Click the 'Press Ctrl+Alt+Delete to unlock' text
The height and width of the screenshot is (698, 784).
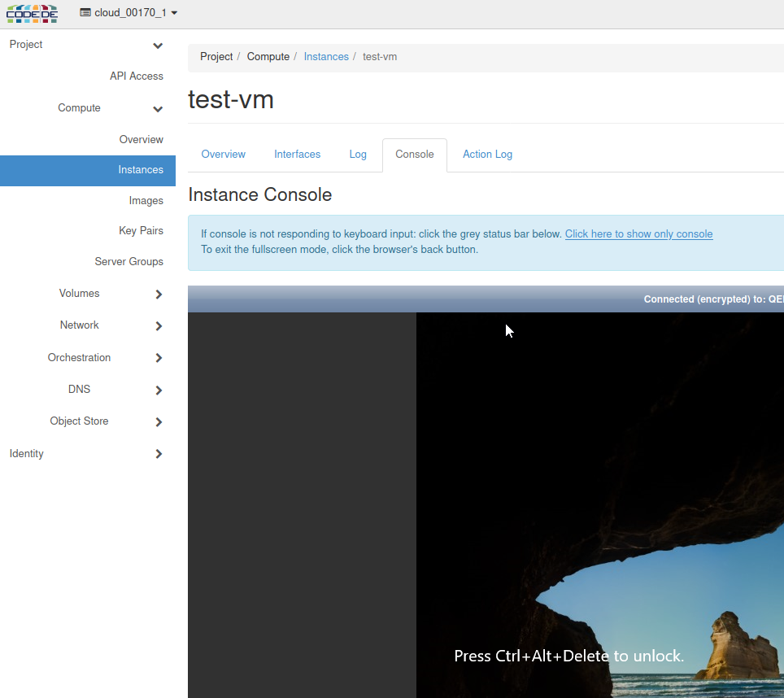click(568, 656)
